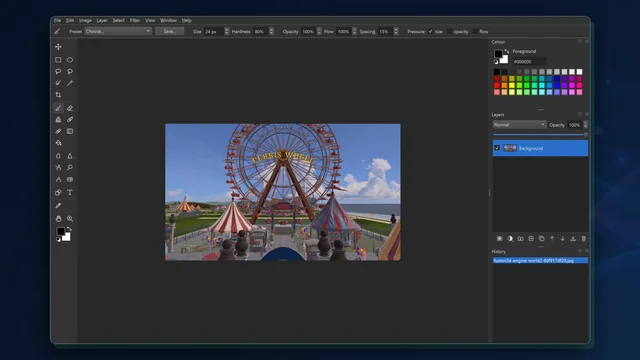Create a new layer group
Image resolution: width=640 pixels, height=360 pixels.
(x=520, y=239)
